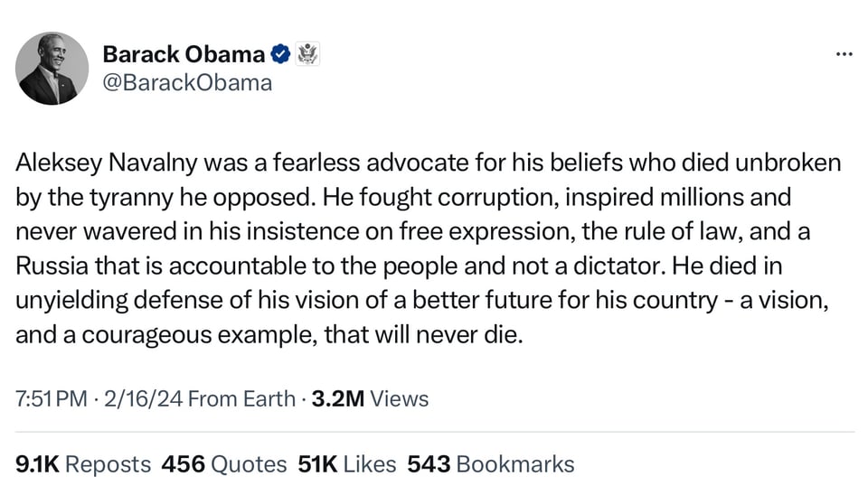Open the 51K Likes list
This screenshot has width=868, height=495.
(x=347, y=464)
